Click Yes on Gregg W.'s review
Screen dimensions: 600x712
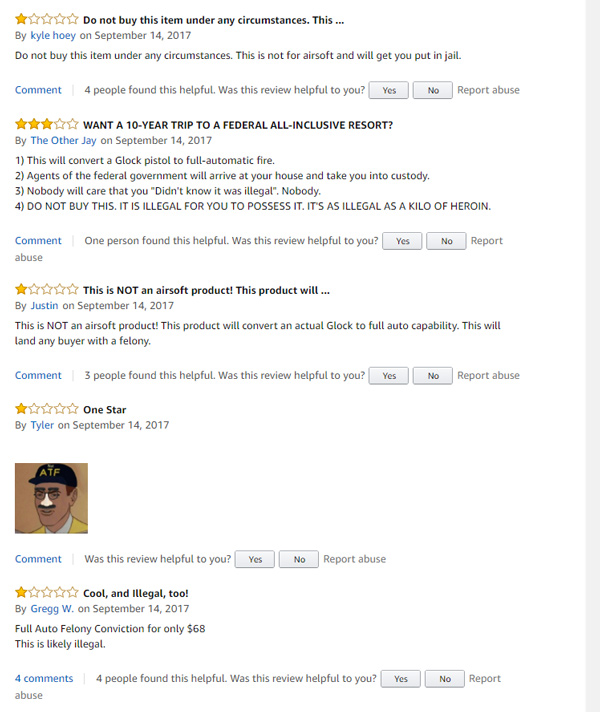pyautogui.click(x=400, y=679)
